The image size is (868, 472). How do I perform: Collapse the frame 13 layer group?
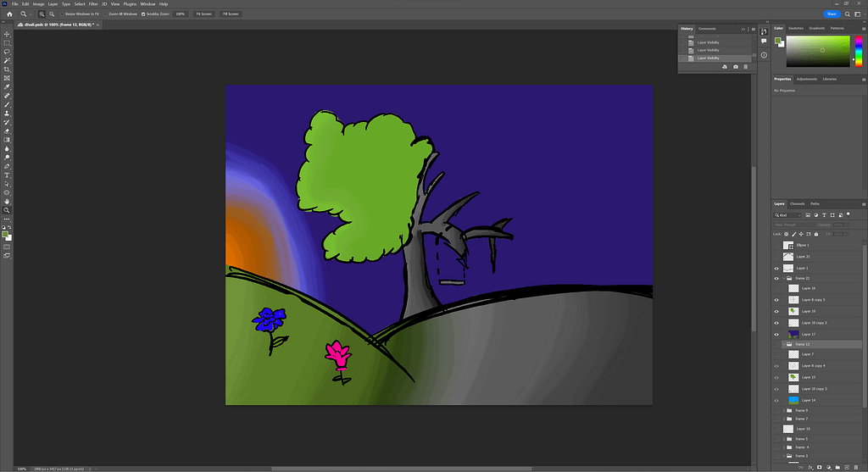[x=782, y=345]
